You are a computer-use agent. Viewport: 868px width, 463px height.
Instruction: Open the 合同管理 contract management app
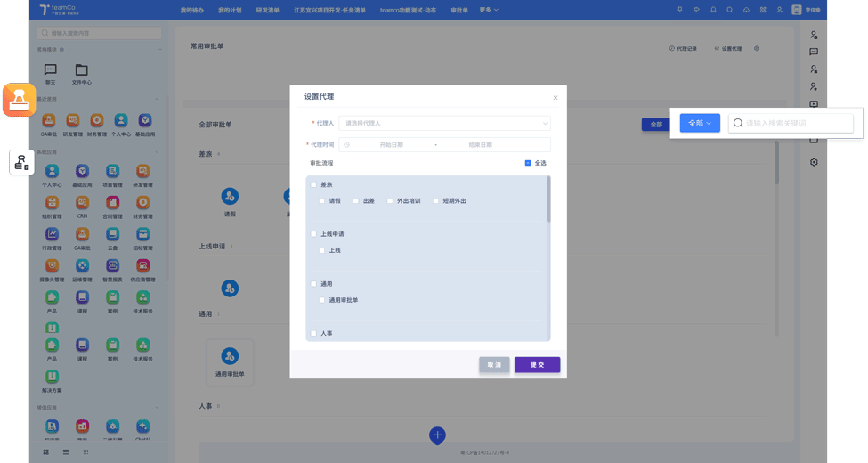point(112,204)
